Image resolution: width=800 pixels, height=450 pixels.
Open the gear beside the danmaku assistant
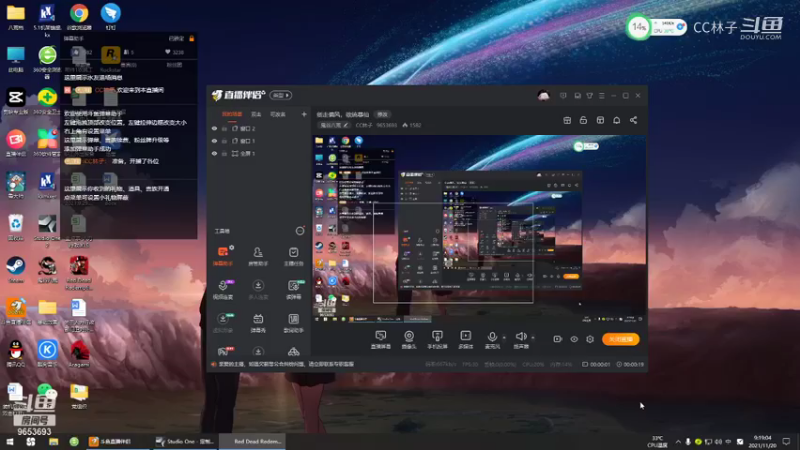pyautogui.click(x=232, y=247)
